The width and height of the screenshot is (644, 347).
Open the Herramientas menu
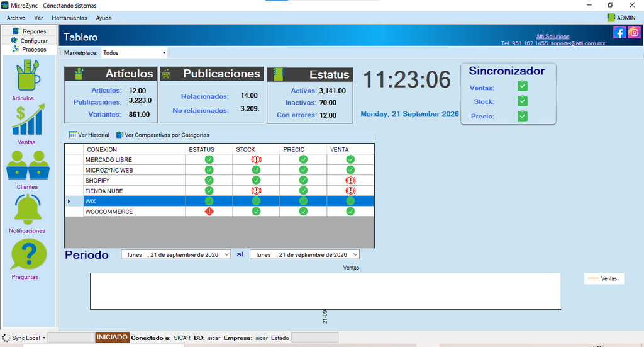click(69, 18)
